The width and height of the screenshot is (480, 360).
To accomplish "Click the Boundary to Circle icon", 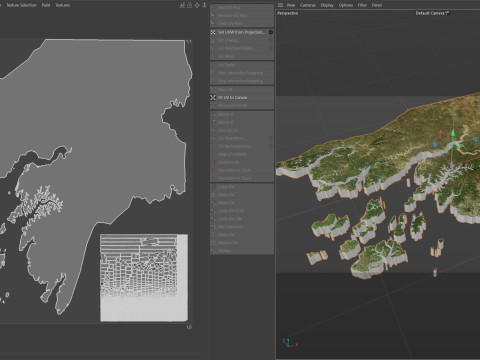I will point(213,170).
